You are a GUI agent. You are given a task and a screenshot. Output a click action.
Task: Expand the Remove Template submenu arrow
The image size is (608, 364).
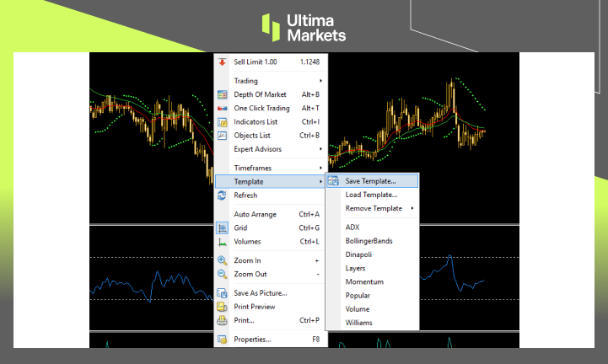412,208
